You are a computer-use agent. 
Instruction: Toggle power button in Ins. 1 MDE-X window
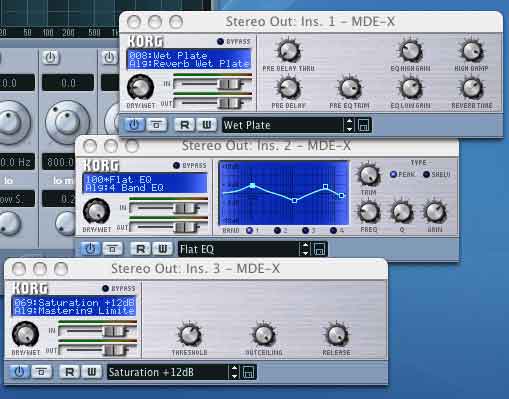pos(134,125)
